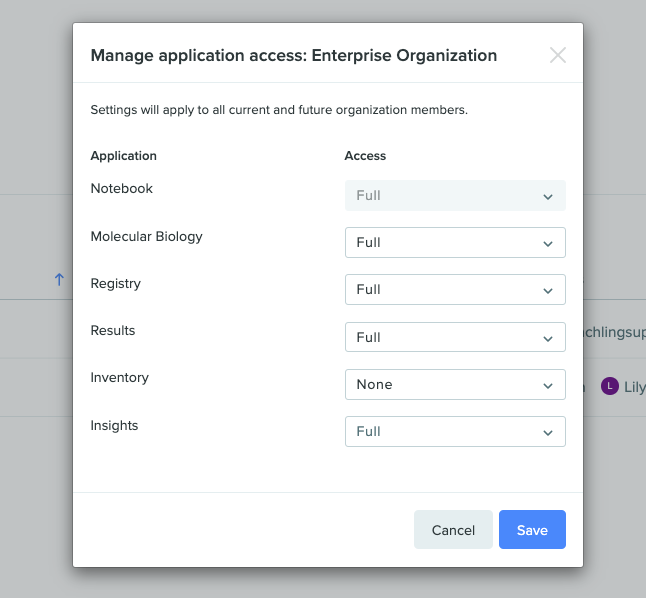Viewport: 646px width, 598px height.
Task: Click the chevron in Inventory access dropdown
Action: tap(548, 386)
